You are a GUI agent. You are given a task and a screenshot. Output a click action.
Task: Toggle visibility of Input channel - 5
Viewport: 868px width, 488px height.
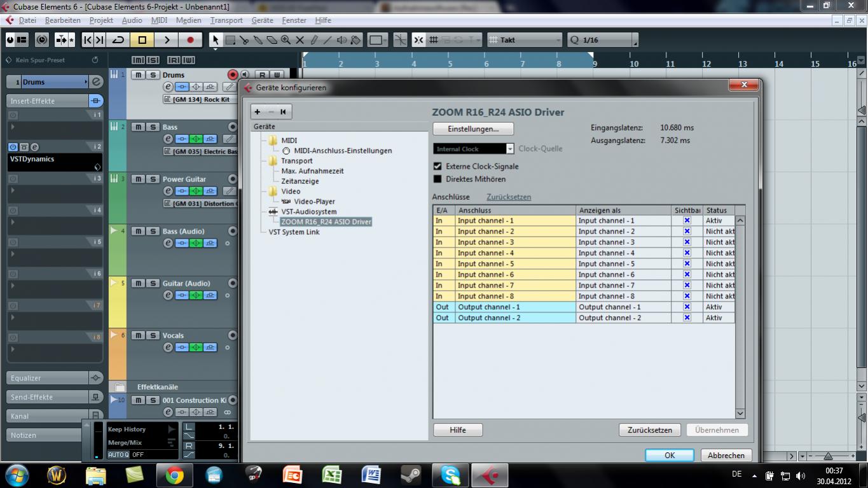tap(687, 264)
